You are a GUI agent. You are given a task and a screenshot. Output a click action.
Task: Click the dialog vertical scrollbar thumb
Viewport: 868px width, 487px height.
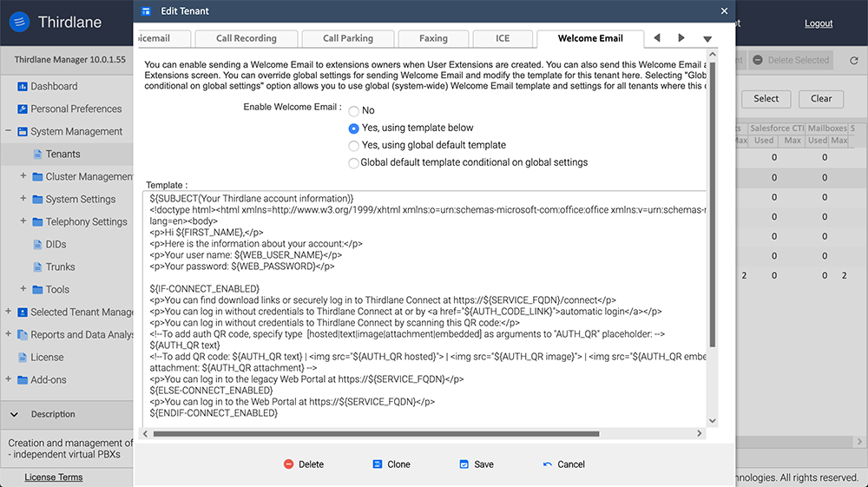[713, 205]
